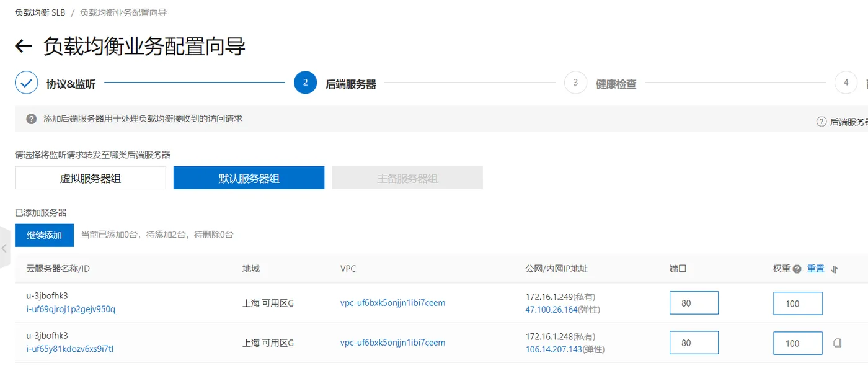Screen dimensions: 868x368
Task: Select the disabled 主备服务器组 option
Action: click(x=407, y=178)
